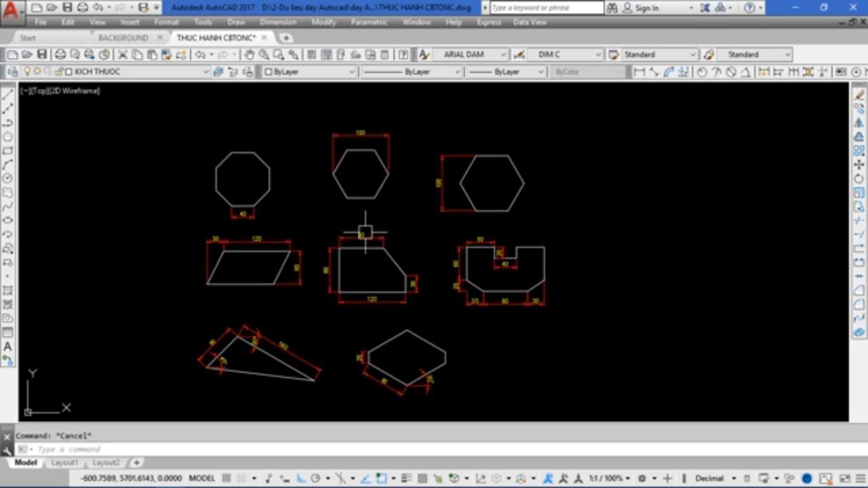Viewport: 868px width, 488px height.
Task: Select the Erase tool in Modify toolbar
Action: [859, 95]
